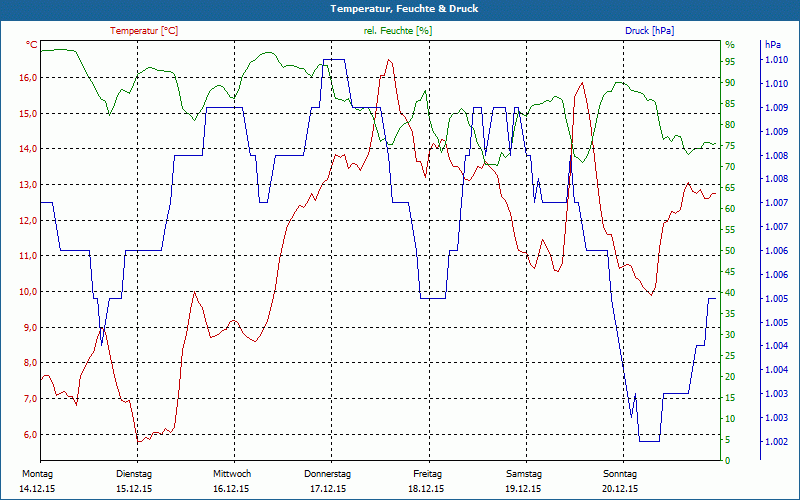
Task: Click the '9,0' temperature axis value
Action: click(30, 327)
